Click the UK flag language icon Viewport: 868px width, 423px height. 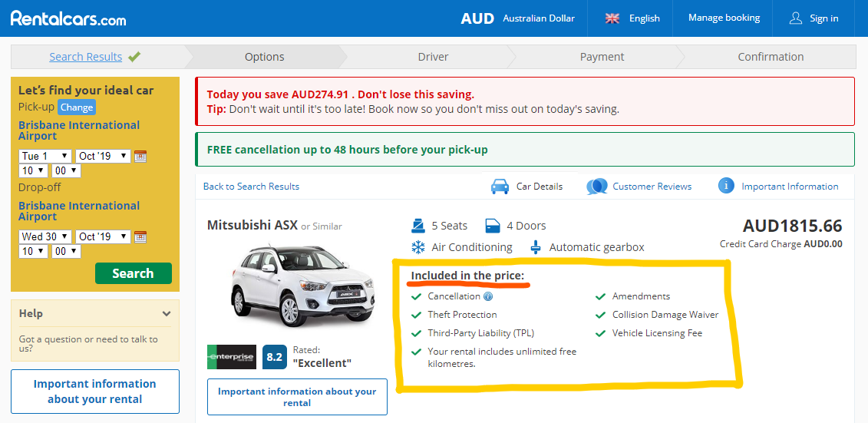click(612, 18)
